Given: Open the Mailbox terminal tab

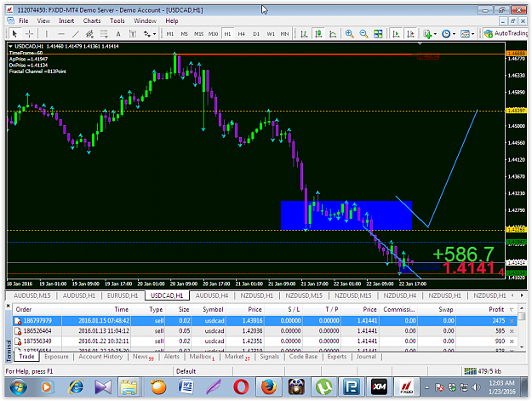Looking at the screenshot, I should 202,357.
